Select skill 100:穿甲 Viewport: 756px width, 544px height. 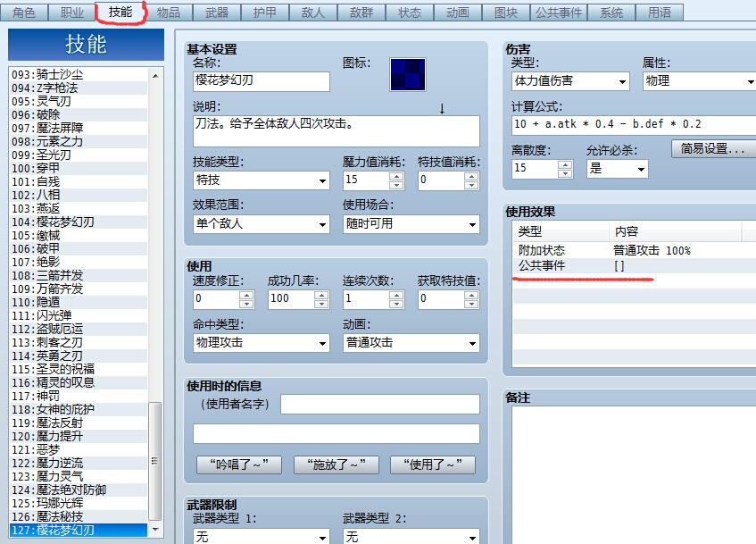click(79, 168)
